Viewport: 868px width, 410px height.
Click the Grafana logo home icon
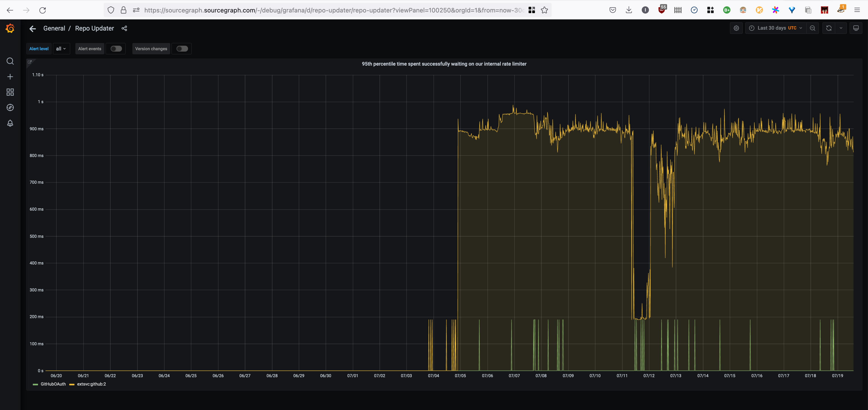[10, 28]
